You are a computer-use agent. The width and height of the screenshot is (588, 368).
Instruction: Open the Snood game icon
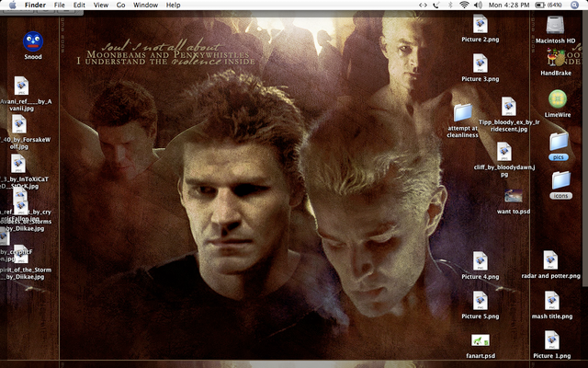[33, 41]
